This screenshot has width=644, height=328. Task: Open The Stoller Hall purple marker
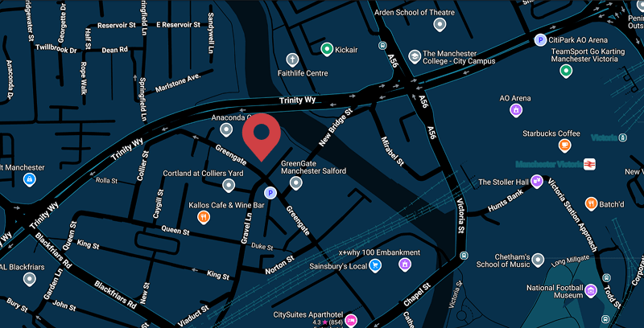tap(536, 181)
